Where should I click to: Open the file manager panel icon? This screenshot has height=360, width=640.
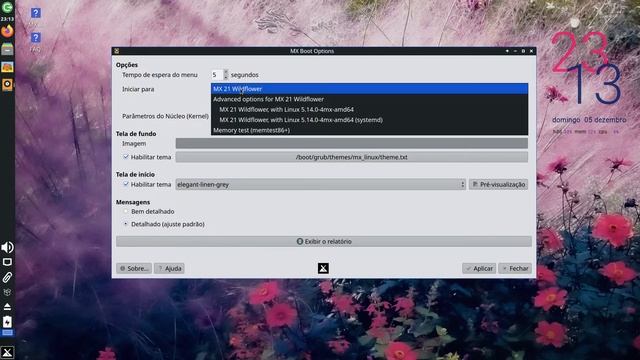click(x=7, y=49)
